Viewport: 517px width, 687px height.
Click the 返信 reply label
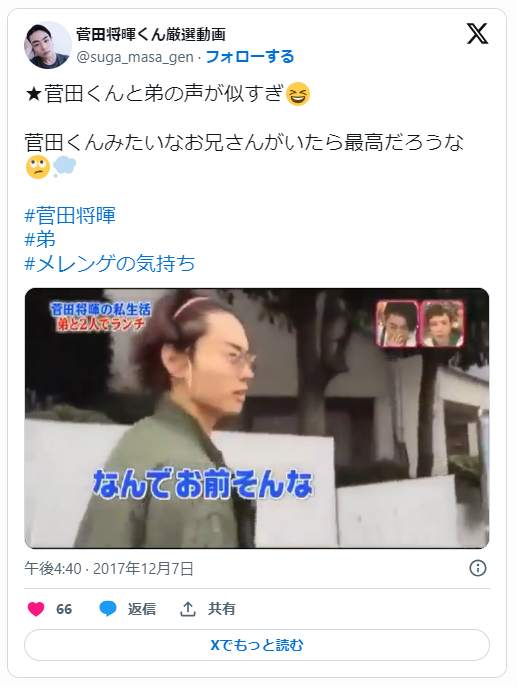[142, 609]
